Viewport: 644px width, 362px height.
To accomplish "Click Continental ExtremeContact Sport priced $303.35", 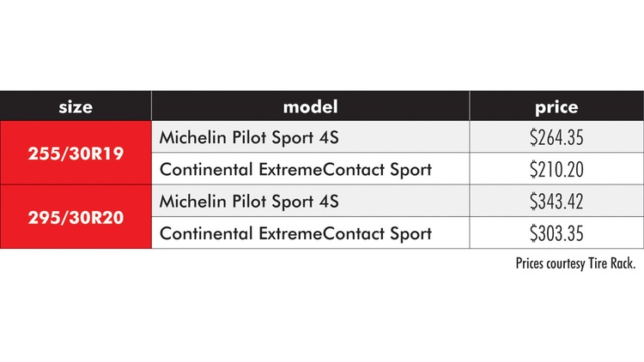I will point(295,232).
